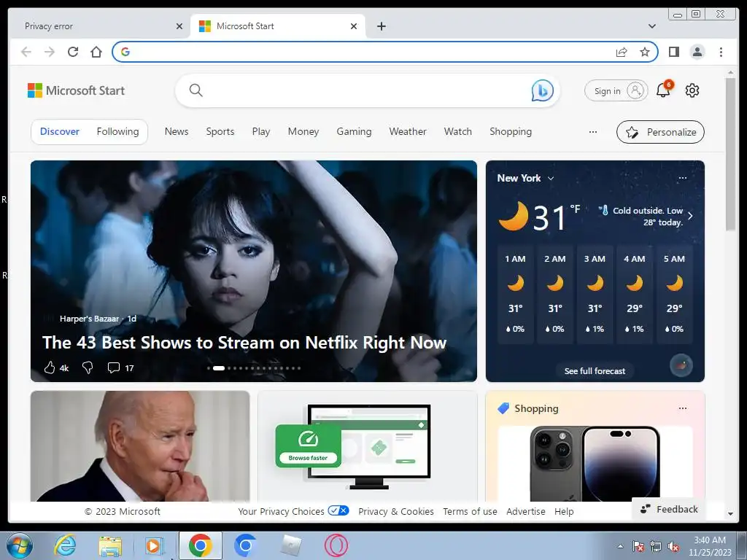This screenshot has height=560, width=747.
Task: Like the Netflix article thumbs up
Action: tap(50, 367)
